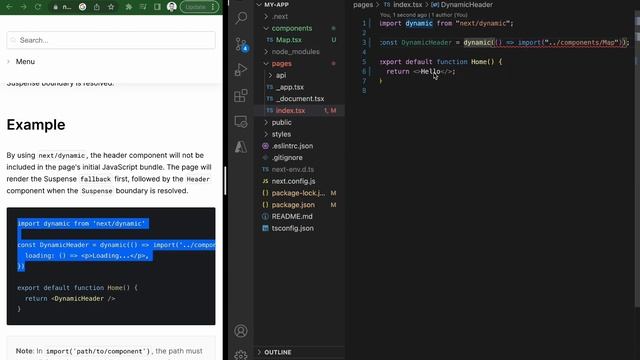Image resolution: width=640 pixels, height=360 pixels.
Task: Select index.tsx in the explorer
Action: click(x=290, y=111)
